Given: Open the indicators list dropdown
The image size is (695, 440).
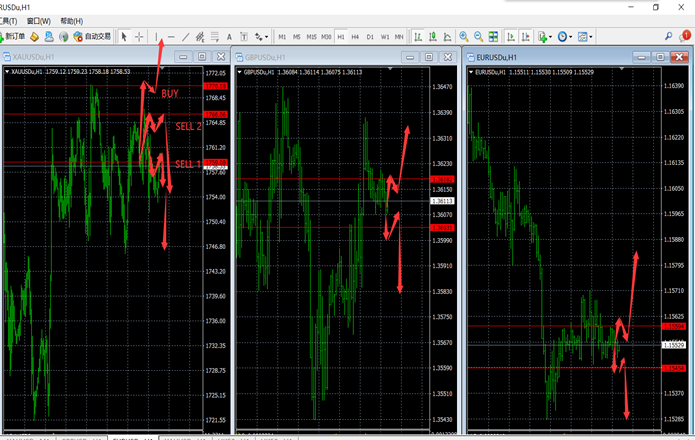Looking at the screenshot, I should click(x=544, y=36).
